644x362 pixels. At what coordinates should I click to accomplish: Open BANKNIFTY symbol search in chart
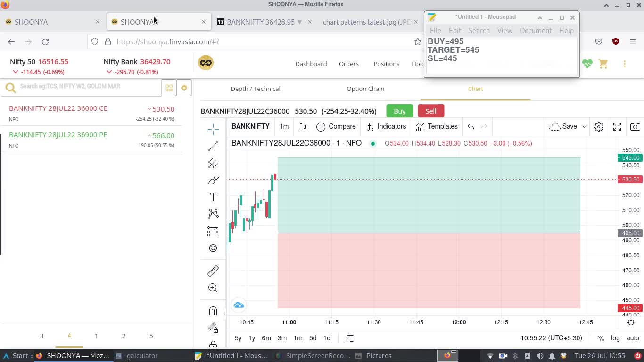(250, 126)
